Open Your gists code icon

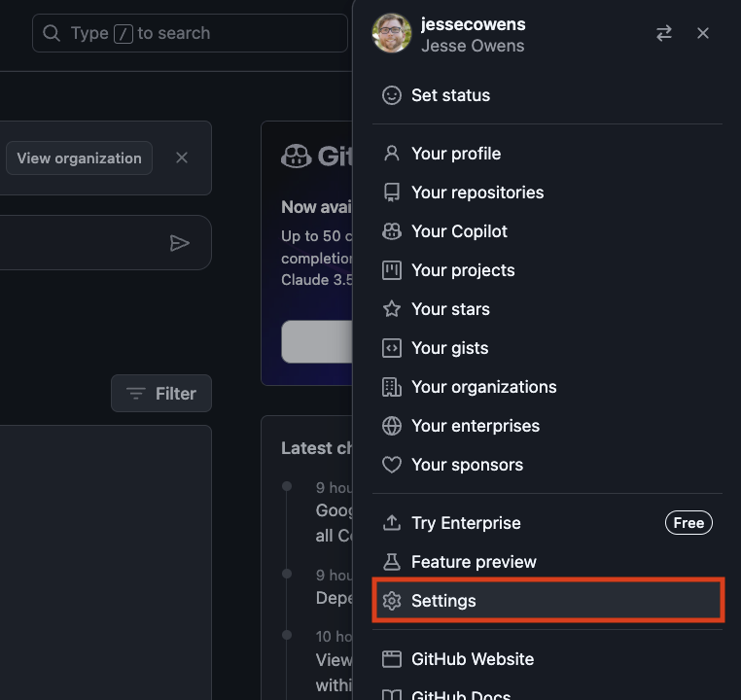pyautogui.click(x=392, y=348)
